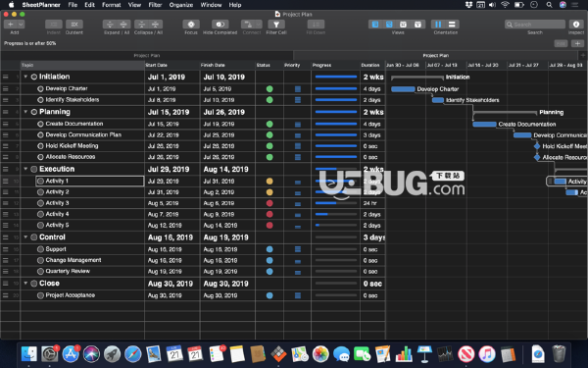The width and height of the screenshot is (588, 368).
Task: Switch to horizontal Orientation
Action: pos(452,25)
